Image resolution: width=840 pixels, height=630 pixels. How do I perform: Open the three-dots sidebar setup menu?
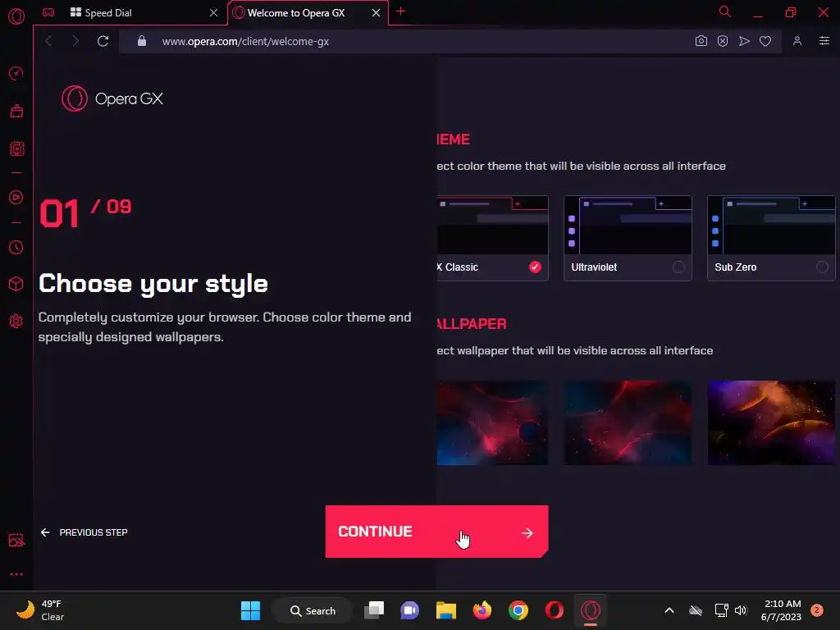[16, 573]
